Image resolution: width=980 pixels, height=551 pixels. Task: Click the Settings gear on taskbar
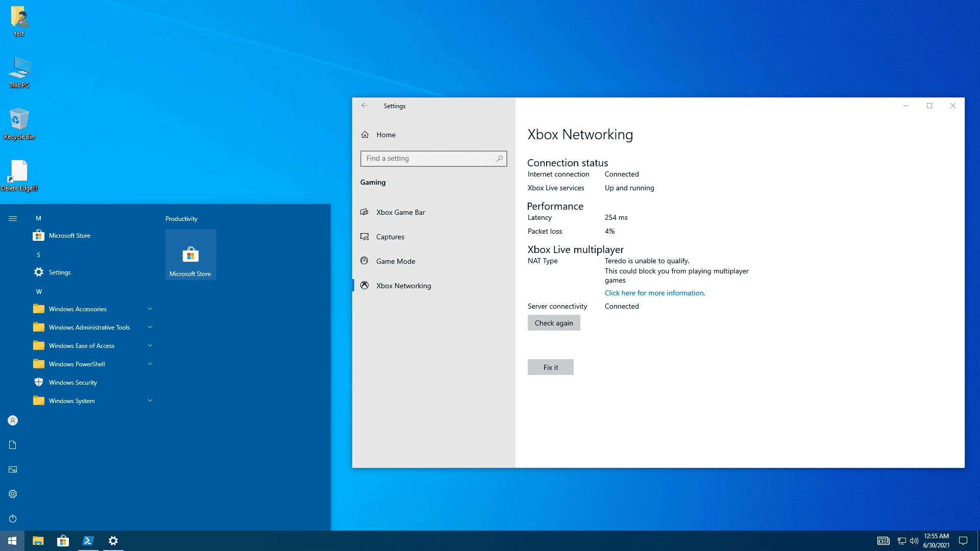113,541
